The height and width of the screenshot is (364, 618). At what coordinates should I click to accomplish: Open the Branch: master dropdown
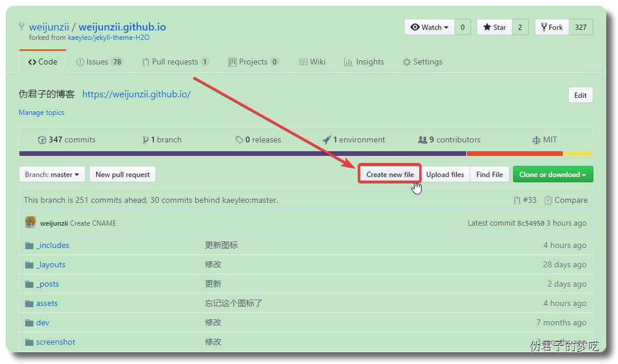(52, 175)
